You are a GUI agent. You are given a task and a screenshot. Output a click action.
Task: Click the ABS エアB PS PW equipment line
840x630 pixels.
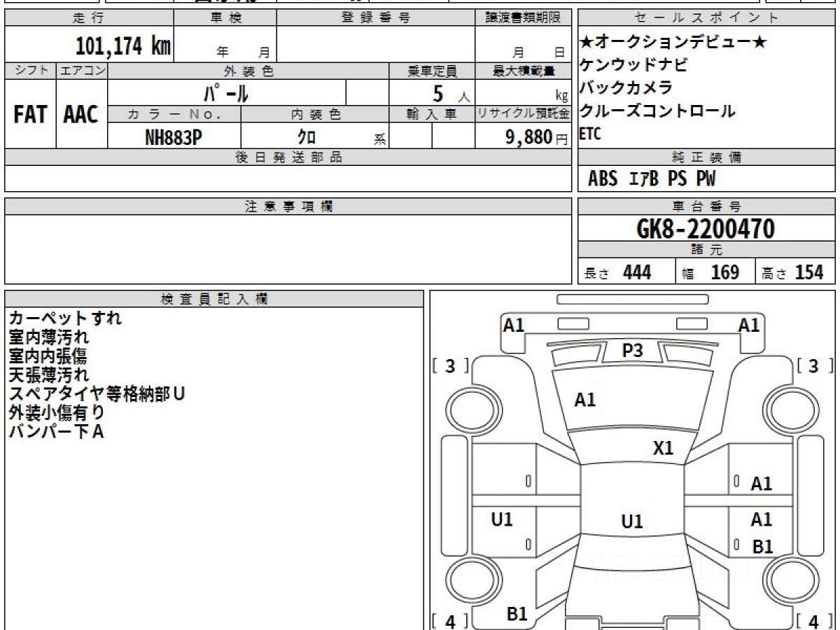[x=652, y=179]
